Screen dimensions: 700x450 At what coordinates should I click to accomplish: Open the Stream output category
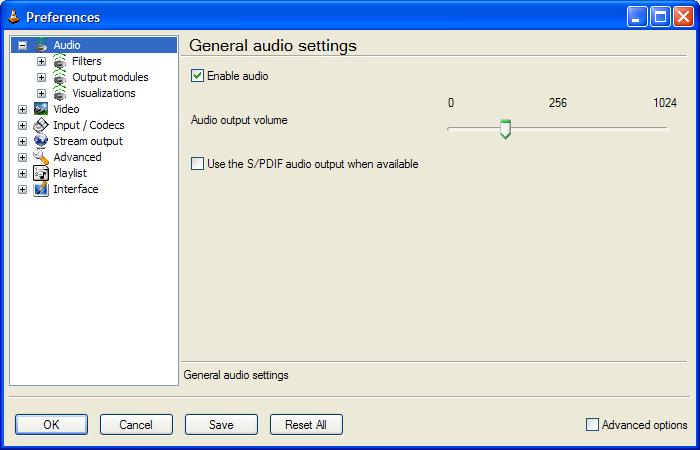(88, 141)
